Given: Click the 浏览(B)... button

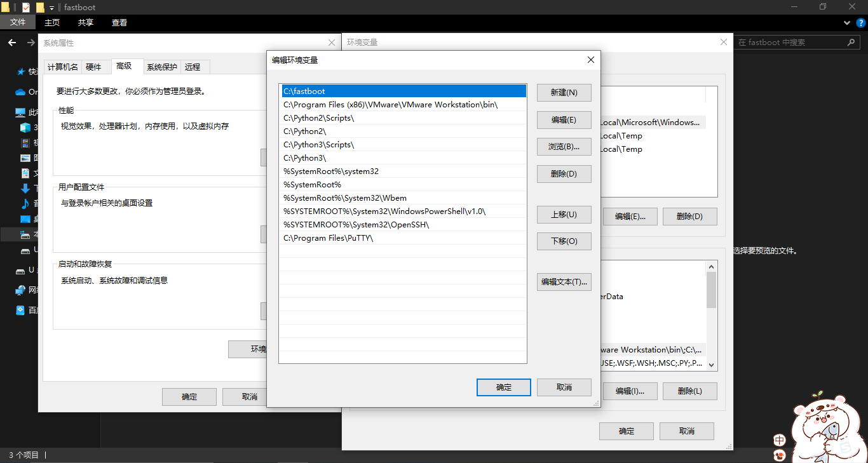Looking at the screenshot, I should click(564, 147).
